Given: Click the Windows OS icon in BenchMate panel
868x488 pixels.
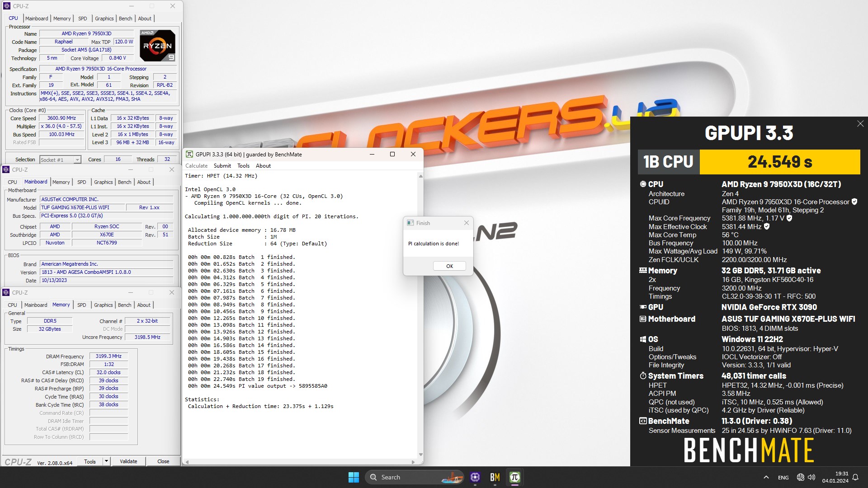Looking at the screenshot, I should (643, 339).
